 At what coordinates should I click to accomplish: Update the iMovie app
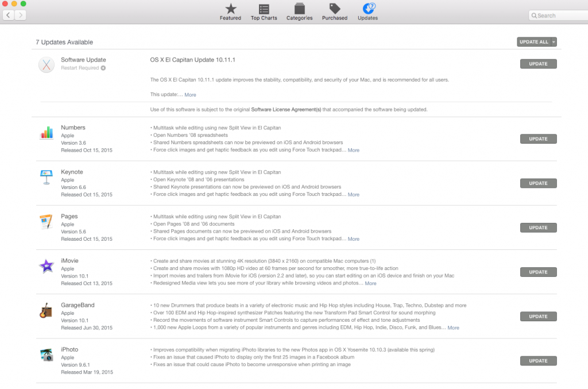click(x=538, y=272)
